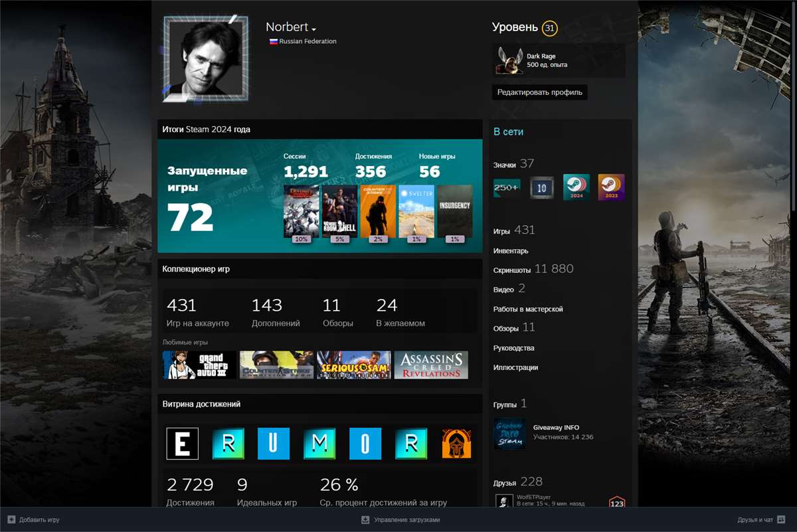Click the Steam 2024 badge icon
This screenshot has width=797, height=532.
coord(576,188)
